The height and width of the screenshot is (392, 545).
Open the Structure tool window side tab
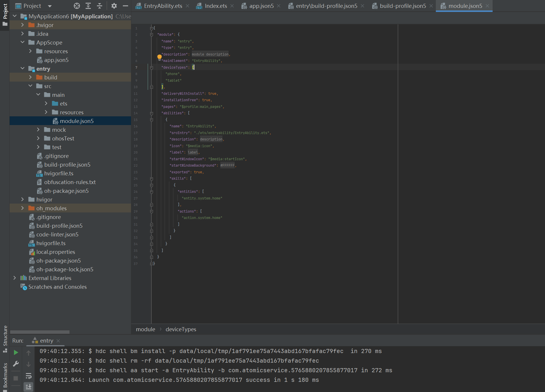coord(5,339)
